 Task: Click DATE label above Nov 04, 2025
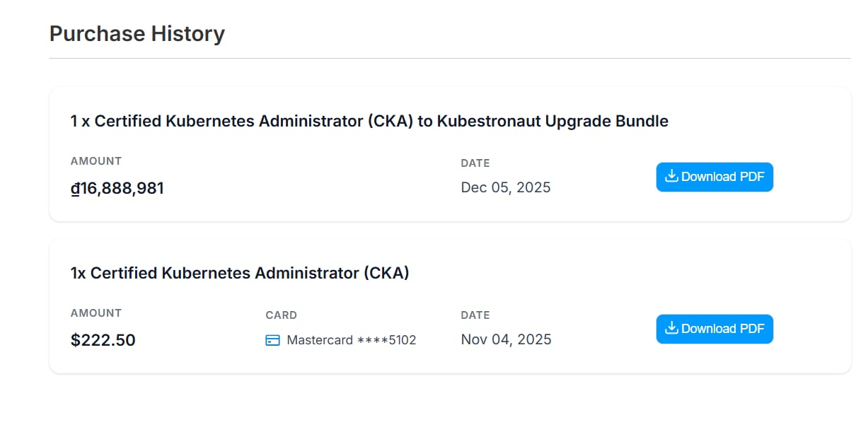click(x=475, y=315)
